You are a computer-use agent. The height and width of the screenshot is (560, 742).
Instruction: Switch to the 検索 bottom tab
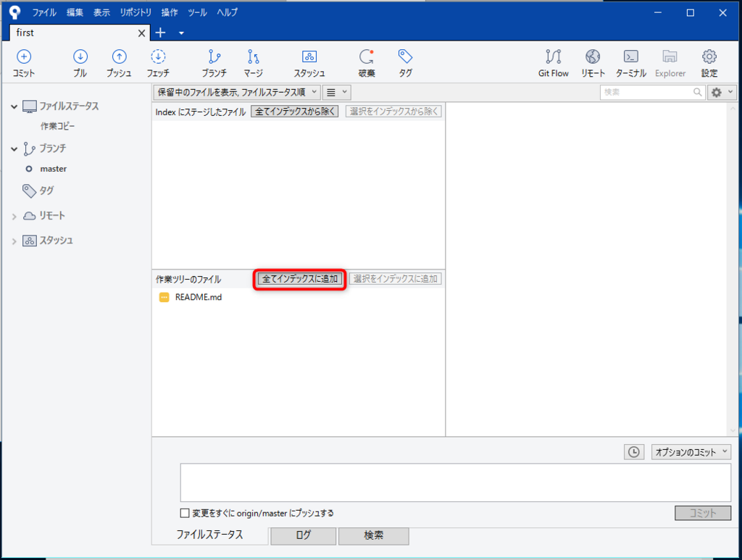point(373,535)
